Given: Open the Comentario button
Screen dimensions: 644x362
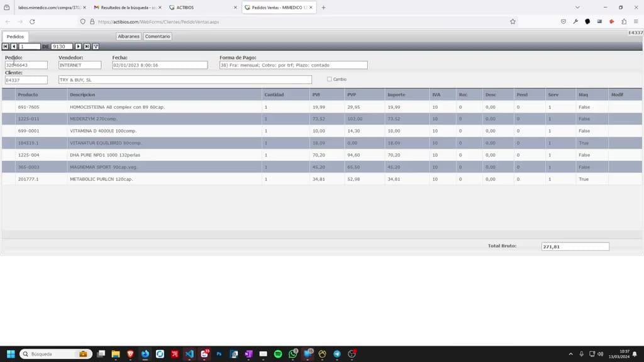Looking at the screenshot, I should pyautogui.click(x=157, y=36).
